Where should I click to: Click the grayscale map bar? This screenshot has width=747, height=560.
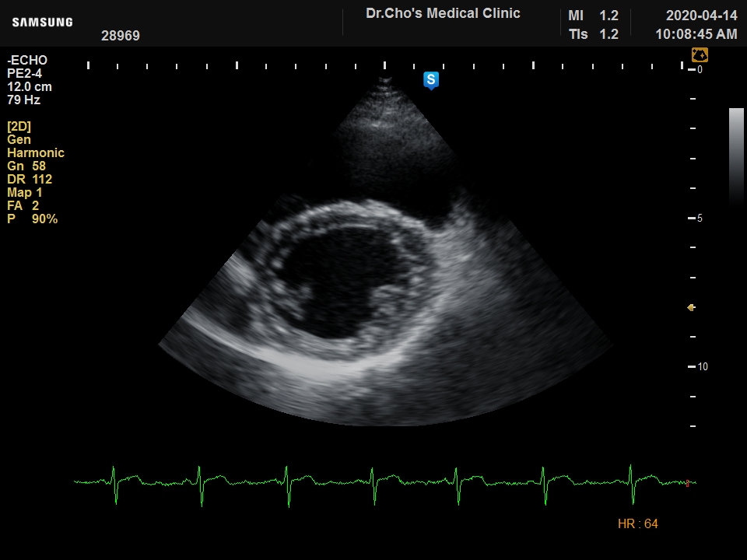click(x=735, y=156)
